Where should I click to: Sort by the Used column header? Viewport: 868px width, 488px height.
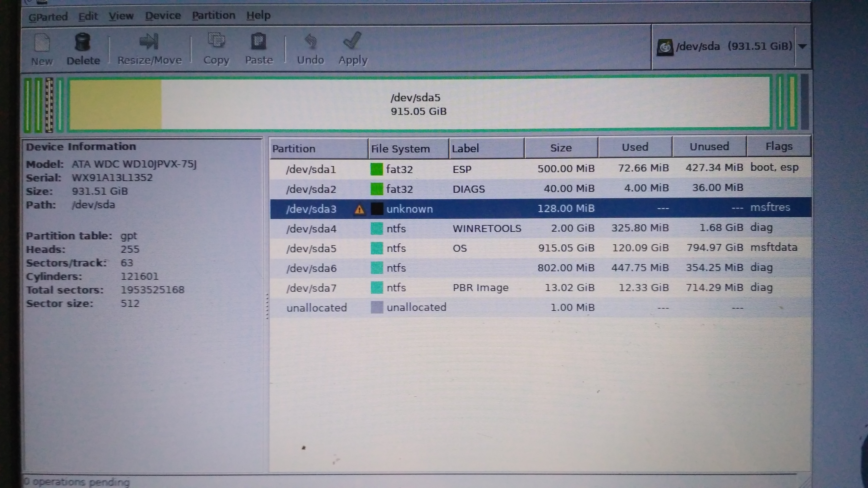635,147
